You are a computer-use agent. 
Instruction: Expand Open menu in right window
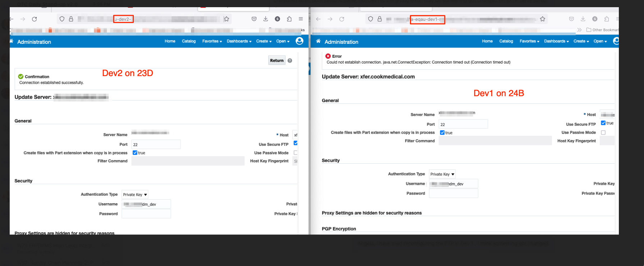coord(600,41)
